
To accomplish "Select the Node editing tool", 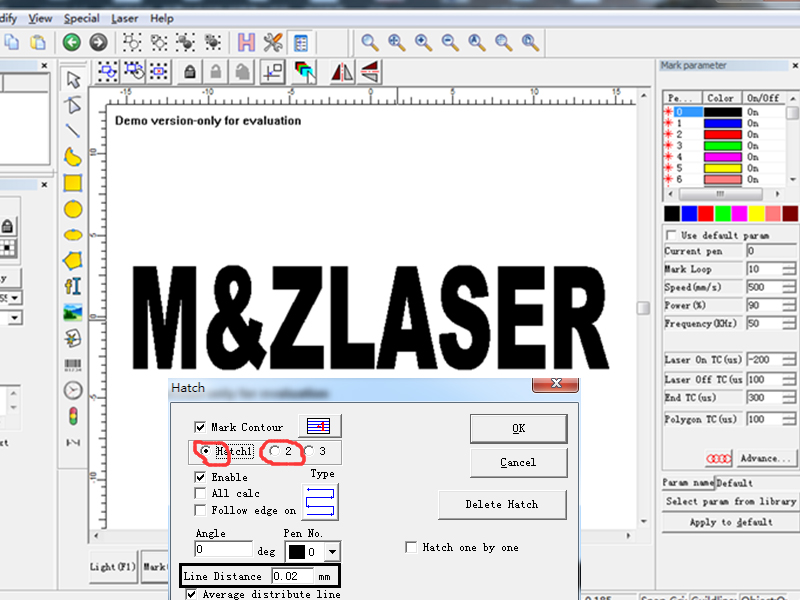I will (x=73, y=105).
